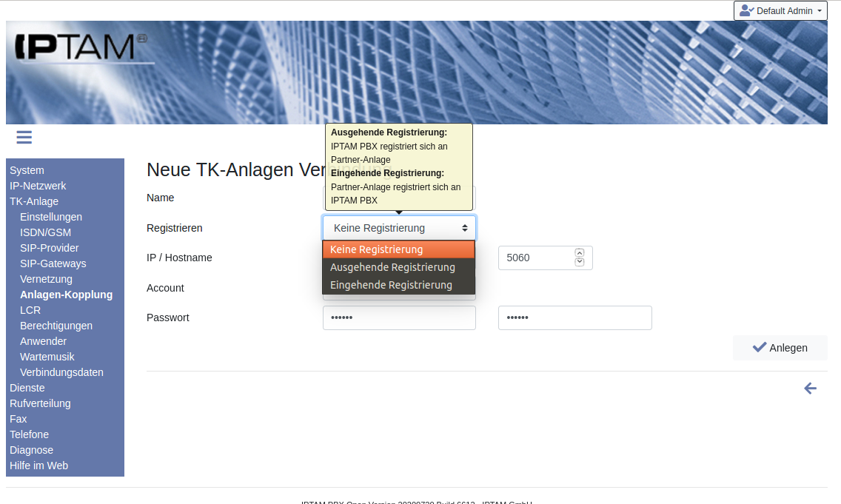Click the hamburger menu icon
Viewport: 841px width, 504px height.
click(24, 138)
